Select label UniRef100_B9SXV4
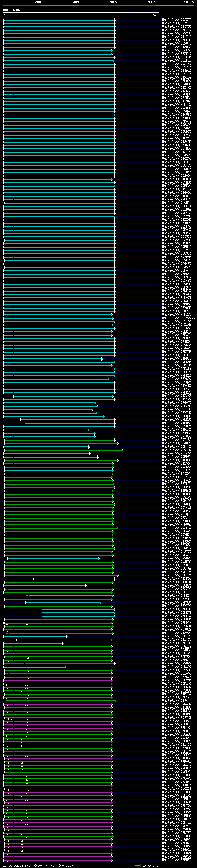This screenshot has width=197, height=868. point(177,474)
